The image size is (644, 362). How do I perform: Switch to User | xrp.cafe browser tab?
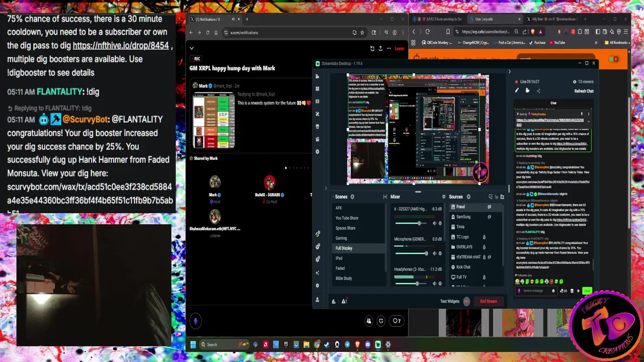[496, 19]
